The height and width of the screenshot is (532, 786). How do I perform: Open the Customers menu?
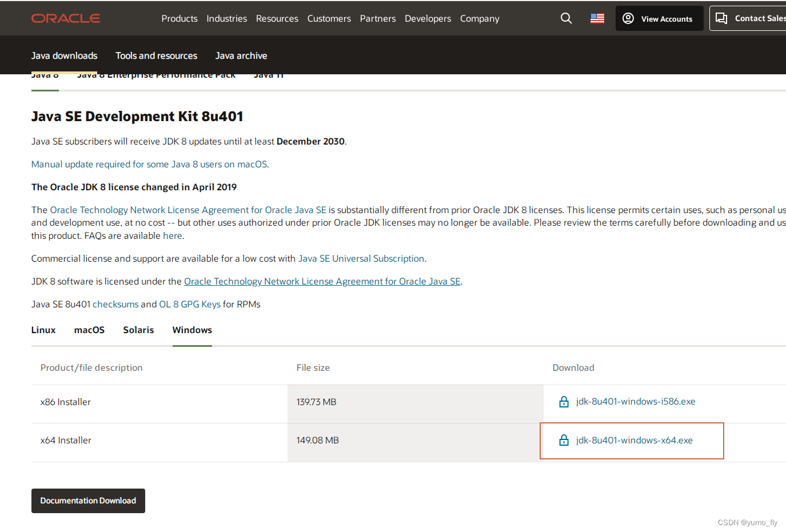pos(329,18)
